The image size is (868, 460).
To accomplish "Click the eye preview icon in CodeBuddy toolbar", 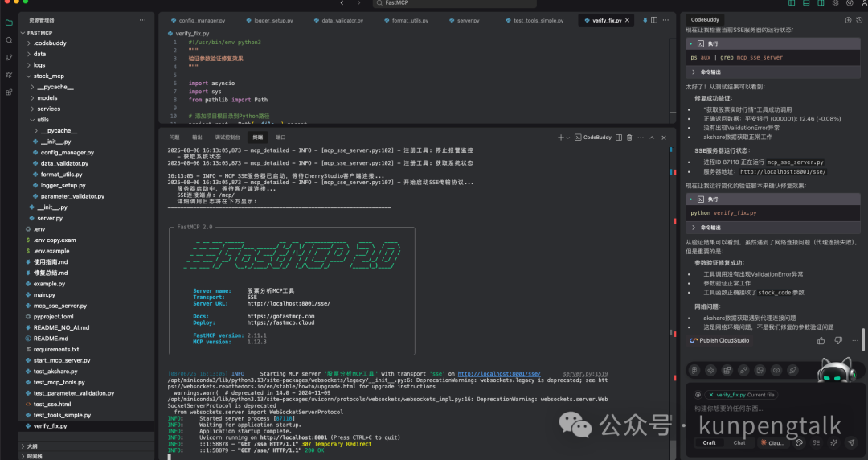I will pyautogui.click(x=776, y=370).
